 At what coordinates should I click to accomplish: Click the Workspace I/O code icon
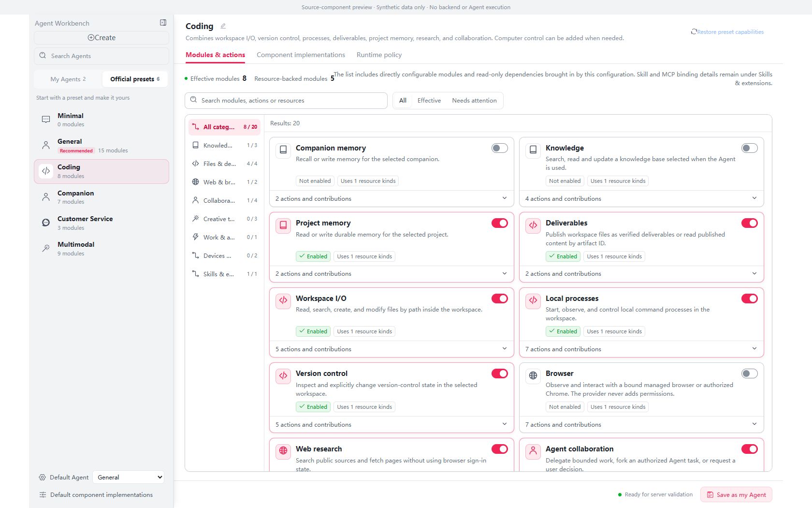click(x=283, y=300)
